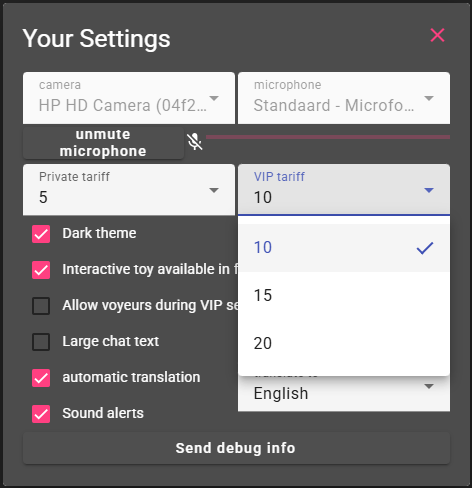472x488 pixels.
Task: Enable the Large chat text checkbox
Action: click(x=41, y=342)
